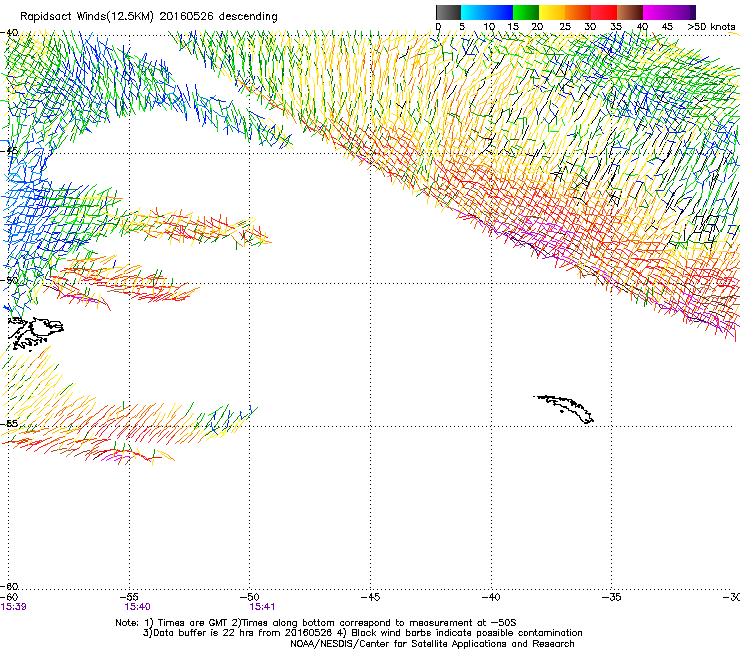Click the purple "15:39" time label
The height and width of the screenshot is (650, 740).
[14, 607]
